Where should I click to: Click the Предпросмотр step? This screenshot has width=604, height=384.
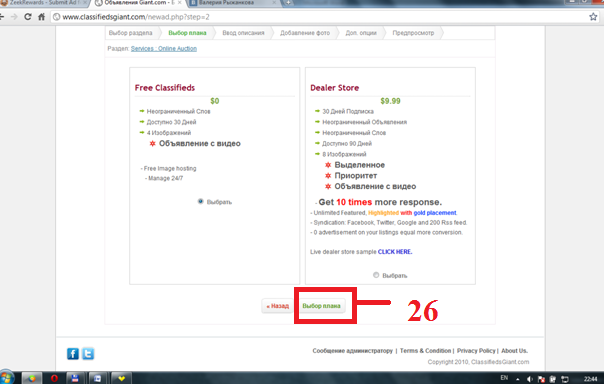pos(413,33)
